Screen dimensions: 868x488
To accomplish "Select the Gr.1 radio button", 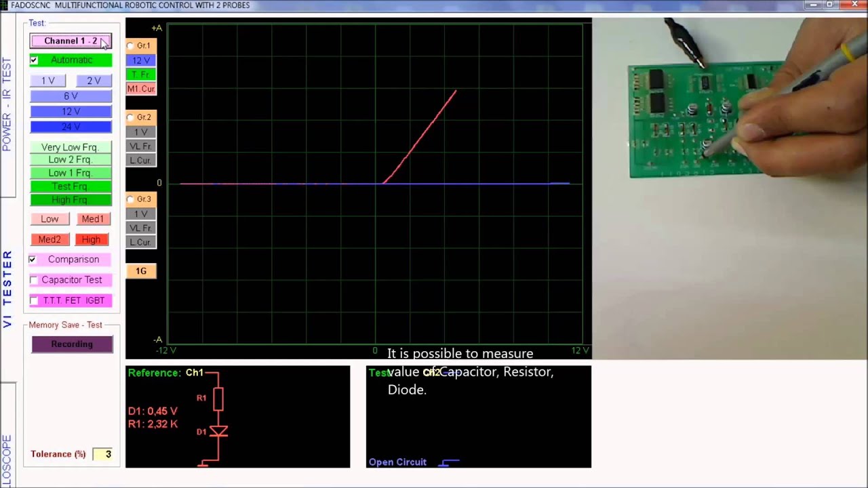I will [x=131, y=46].
